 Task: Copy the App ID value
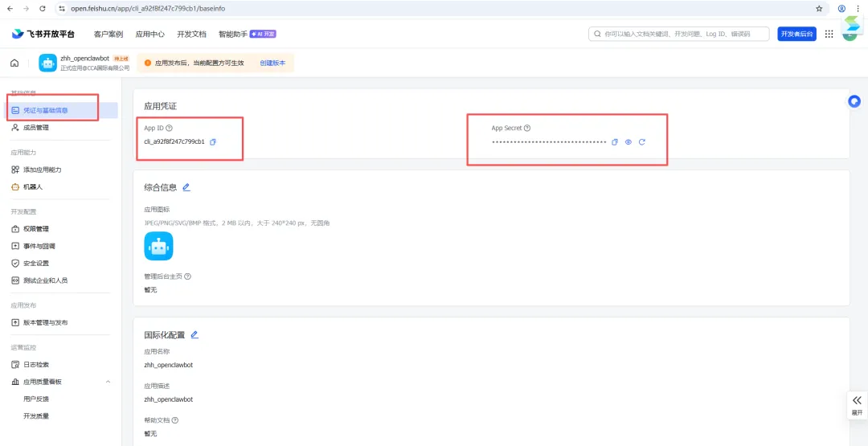pos(212,141)
